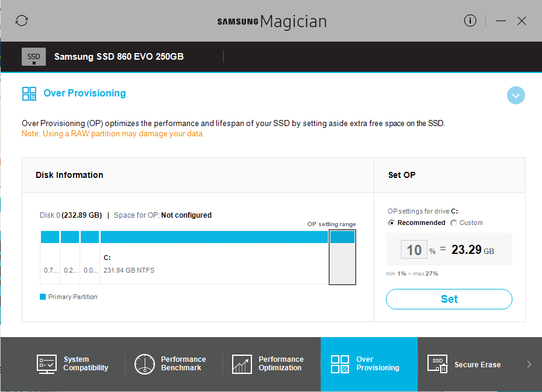Open Secure Erase tab
Screen dimensions: 542x392
pos(464,364)
